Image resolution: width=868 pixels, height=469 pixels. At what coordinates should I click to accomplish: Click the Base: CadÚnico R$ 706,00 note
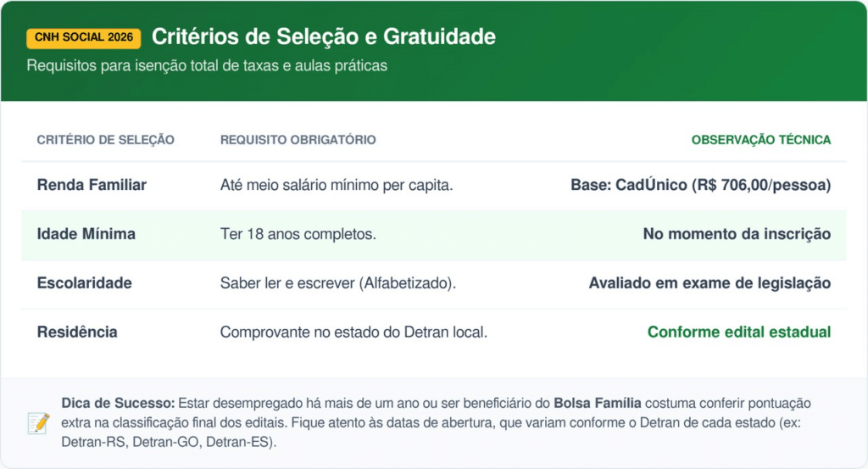point(701,185)
